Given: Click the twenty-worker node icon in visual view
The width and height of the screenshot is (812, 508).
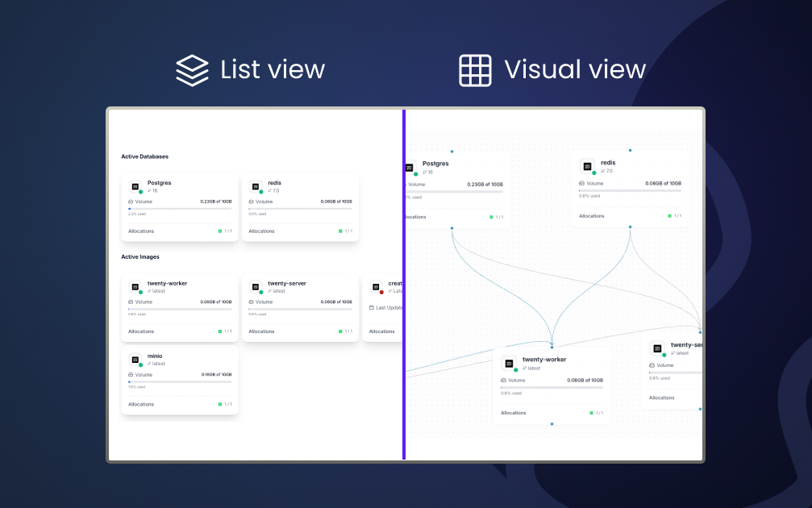Looking at the screenshot, I should [x=509, y=364].
